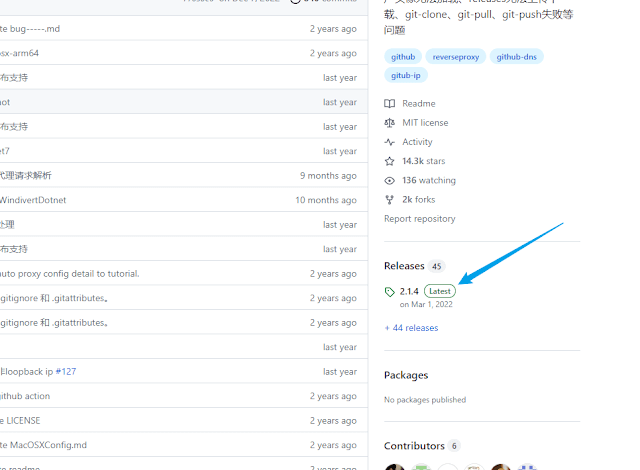The width and height of the screenshot is (640, 470).
Task: Open the github topic tag
Action: pos(403,57)
